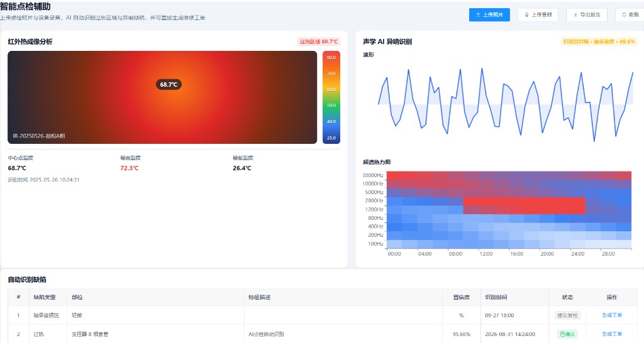
Task: Click the 68.7°C label on the thermal image
Action: [x=169, y=85]
